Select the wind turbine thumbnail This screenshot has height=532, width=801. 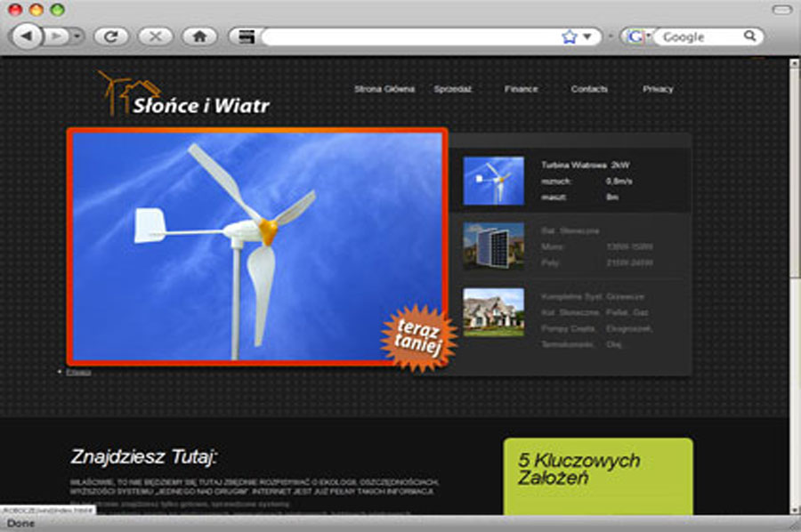(493, 181)
